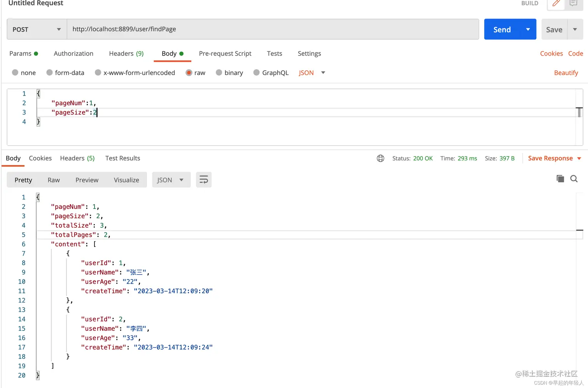Click the blue Send button

502,30
